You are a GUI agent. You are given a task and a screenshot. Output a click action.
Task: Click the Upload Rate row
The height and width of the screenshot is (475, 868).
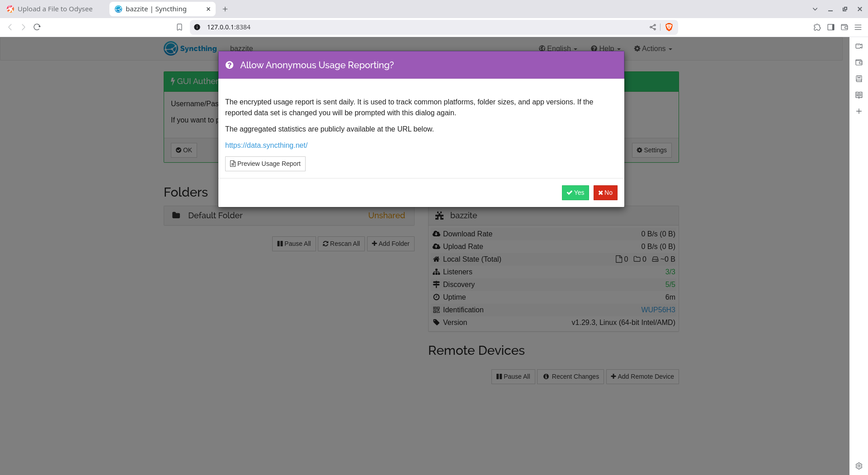click(553, 246)
